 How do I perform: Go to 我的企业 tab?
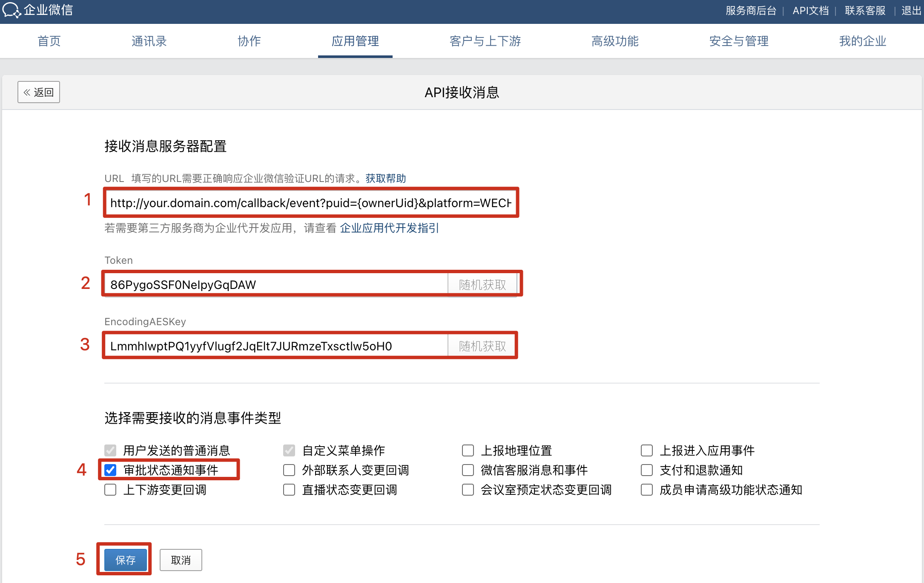(x=862, y=41)
